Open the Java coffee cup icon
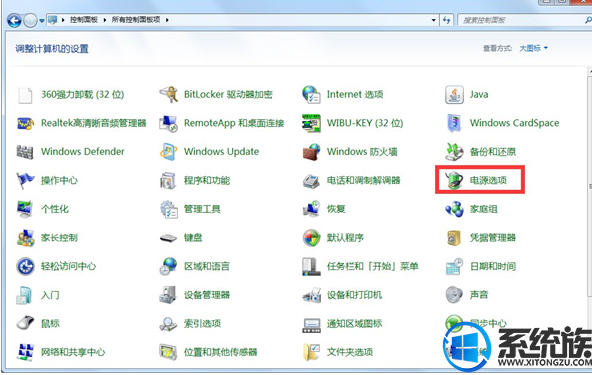 454,94
